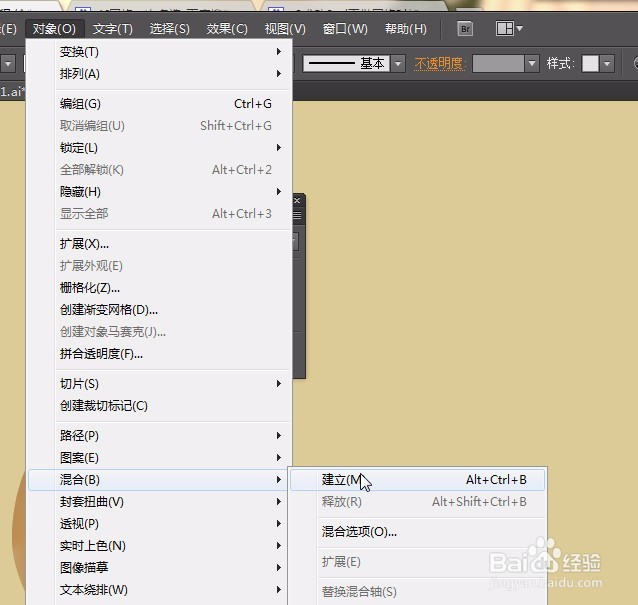
Task: Open the opacity dropdown arrow
Action: click(531, 63)
